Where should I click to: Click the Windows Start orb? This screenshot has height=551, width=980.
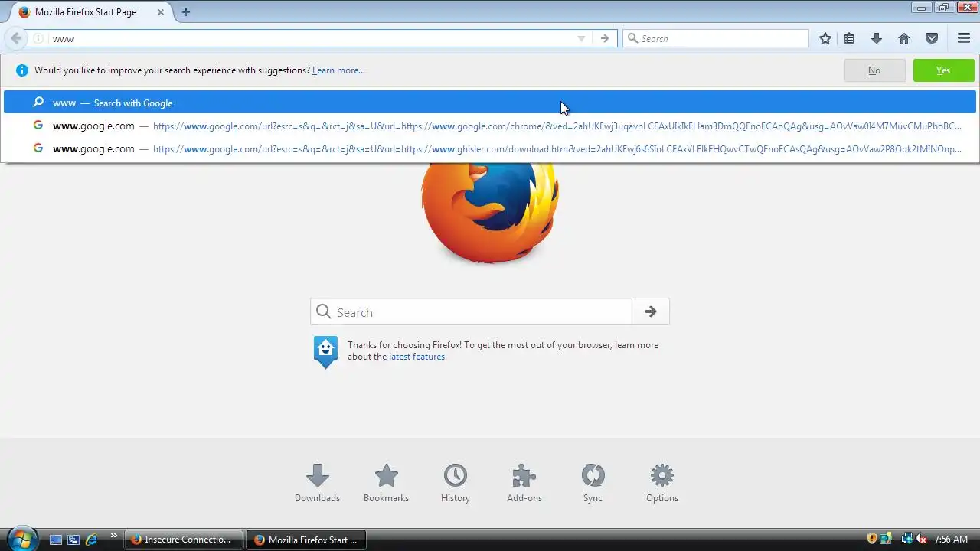[21, 539]
